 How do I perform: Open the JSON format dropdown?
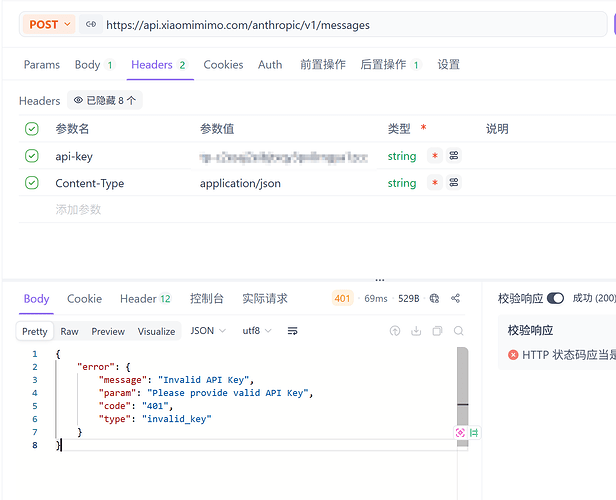pyautogui.click(x=208, y=331)
